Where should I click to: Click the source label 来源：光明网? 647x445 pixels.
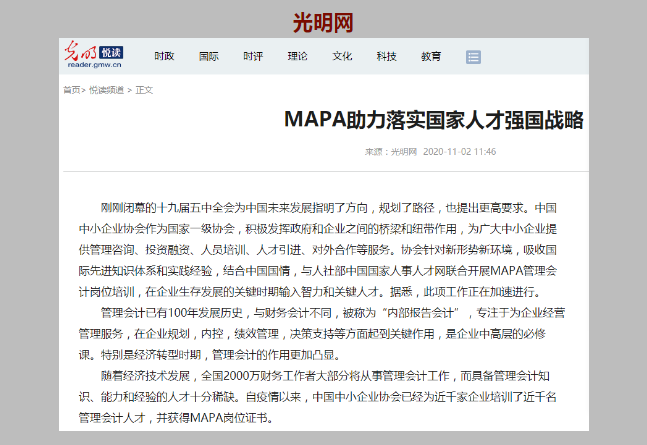[x=391, y=152]
